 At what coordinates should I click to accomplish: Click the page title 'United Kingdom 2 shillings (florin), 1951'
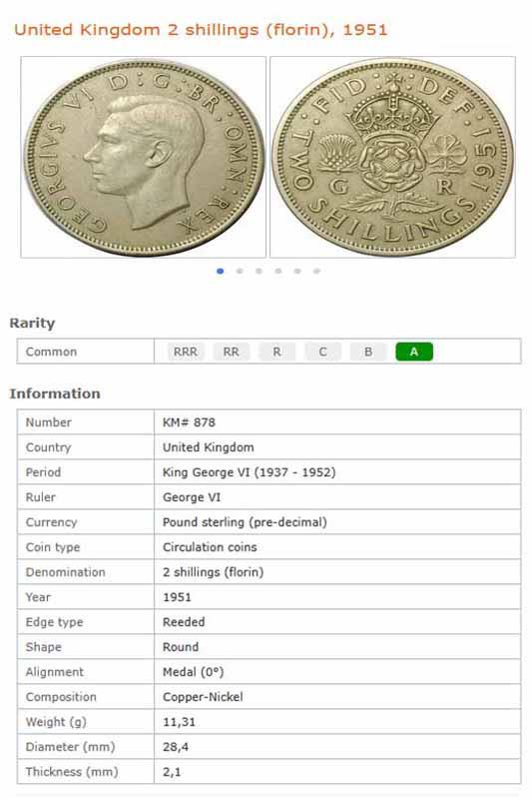[x=201, y=30]
